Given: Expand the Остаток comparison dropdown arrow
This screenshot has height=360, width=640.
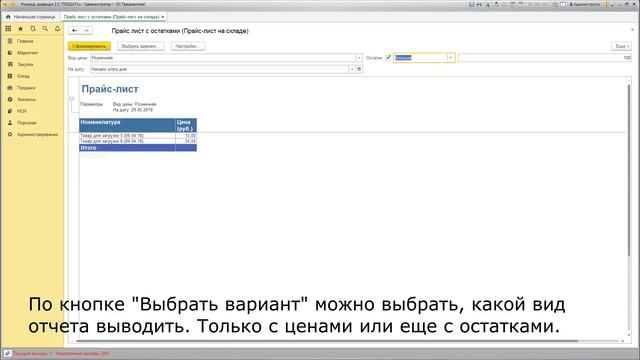Looking at the screenshot, I should tap(451, 58).
